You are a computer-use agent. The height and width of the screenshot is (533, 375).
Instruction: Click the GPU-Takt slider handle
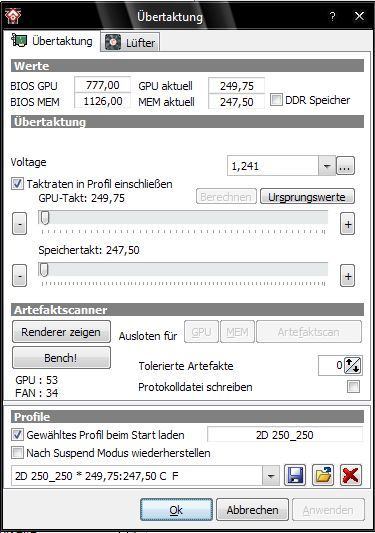pos(45,218)
